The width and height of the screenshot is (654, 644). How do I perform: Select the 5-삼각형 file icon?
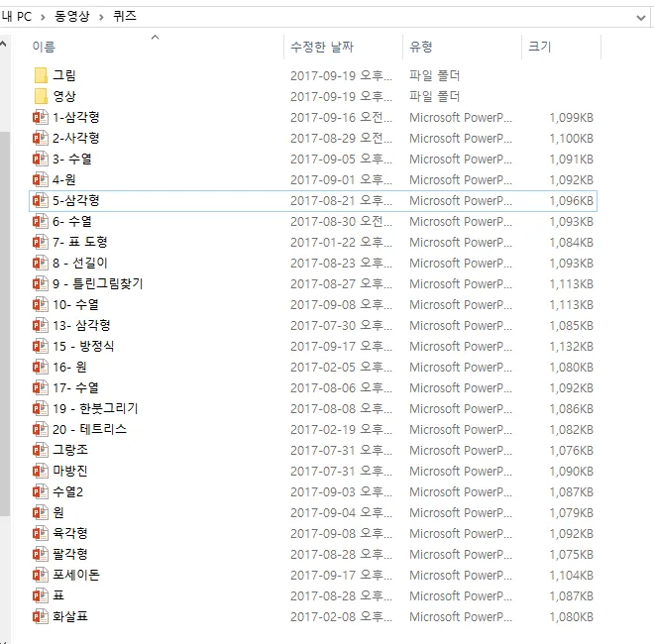click(x=41, y=200)
